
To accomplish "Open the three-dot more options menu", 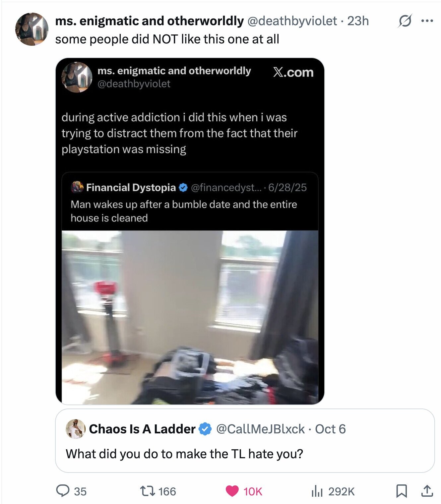I will pyautogui.click(x=427, y=21).
